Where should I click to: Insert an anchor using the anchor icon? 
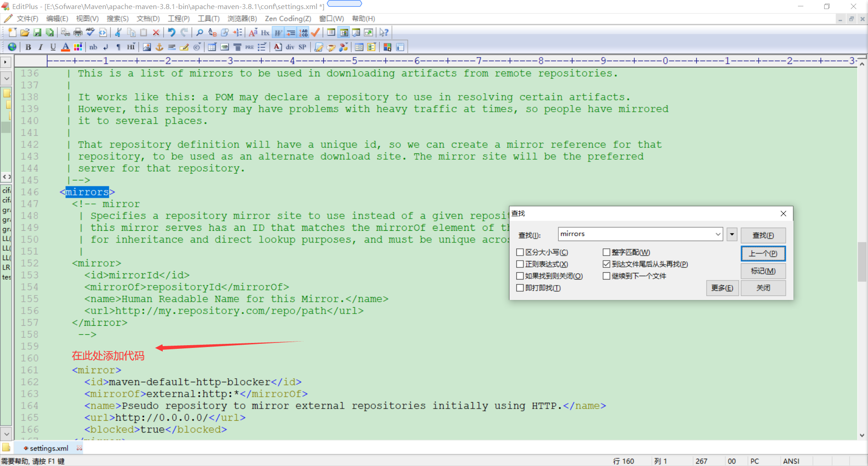tap(159, 47)
